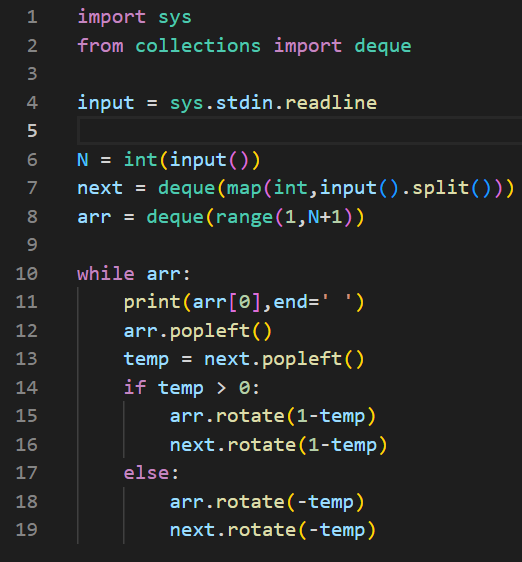
Task: Click line number 14 in the gutter
Action: pyautogui.click(x=27, y=387)
